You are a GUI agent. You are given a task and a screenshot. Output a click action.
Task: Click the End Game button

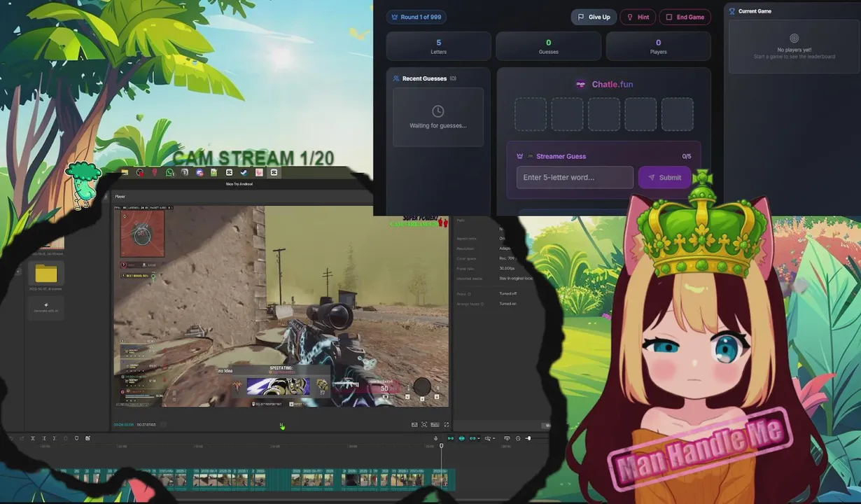pyautogui.click(x=685, y=17)
